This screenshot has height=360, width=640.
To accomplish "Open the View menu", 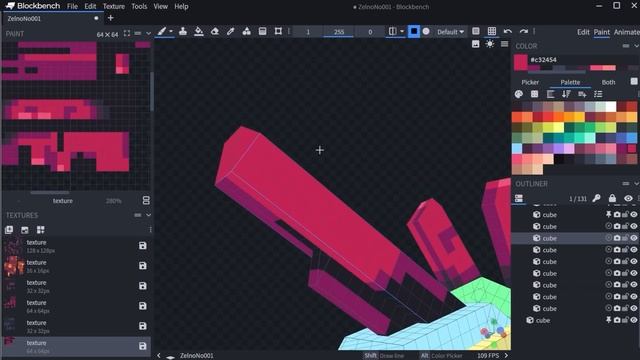I will 160,7.
